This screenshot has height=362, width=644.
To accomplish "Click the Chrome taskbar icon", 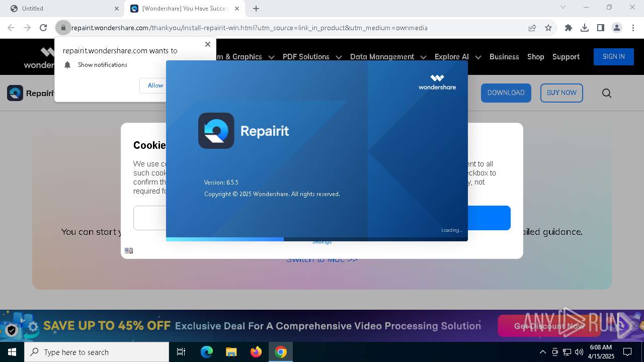I will pos(281,352).
